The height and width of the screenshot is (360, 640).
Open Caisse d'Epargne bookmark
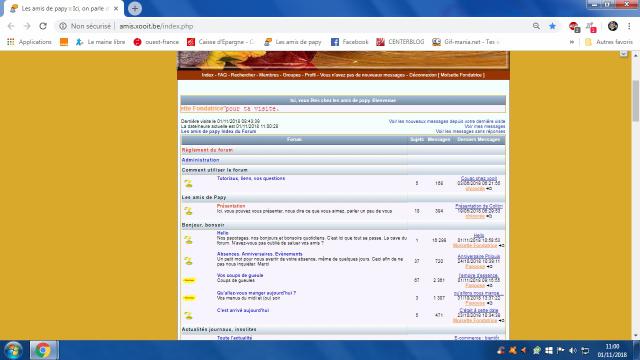click(220, 42)
